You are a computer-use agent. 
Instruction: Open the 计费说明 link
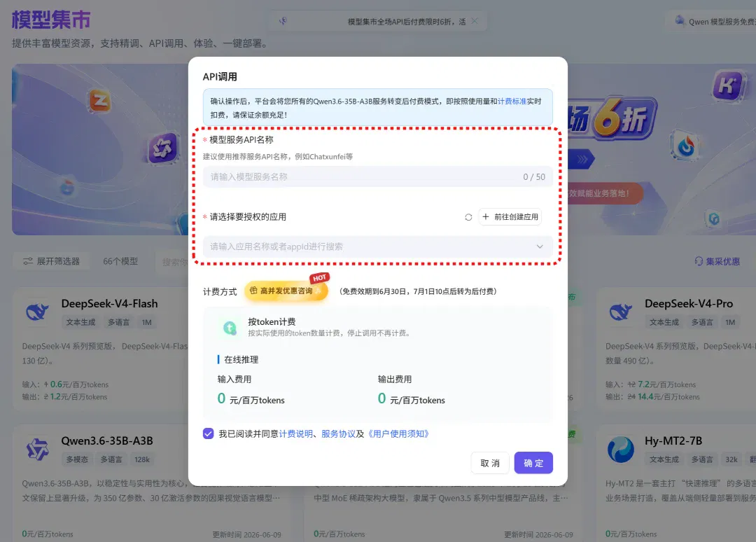click(x=295, y=433)
